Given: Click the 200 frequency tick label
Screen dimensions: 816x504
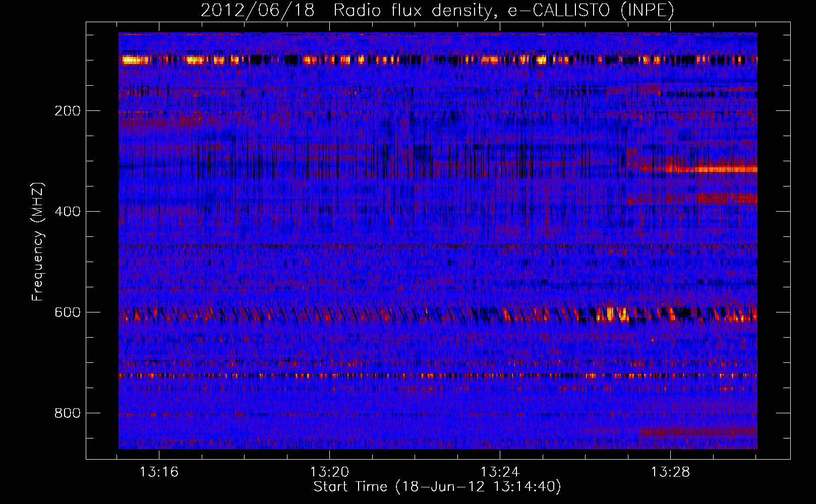Looking at the screenshot, I should click(68, 111).
